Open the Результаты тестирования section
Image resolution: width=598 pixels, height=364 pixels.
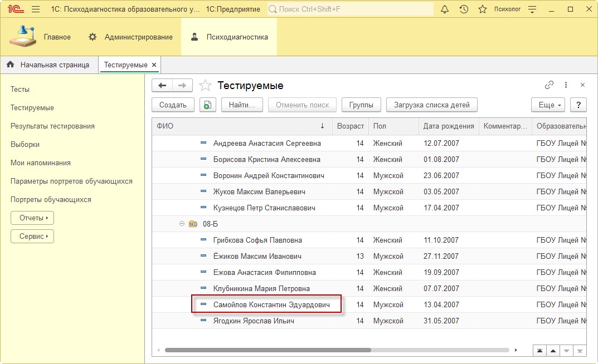[x=52, y=126]
